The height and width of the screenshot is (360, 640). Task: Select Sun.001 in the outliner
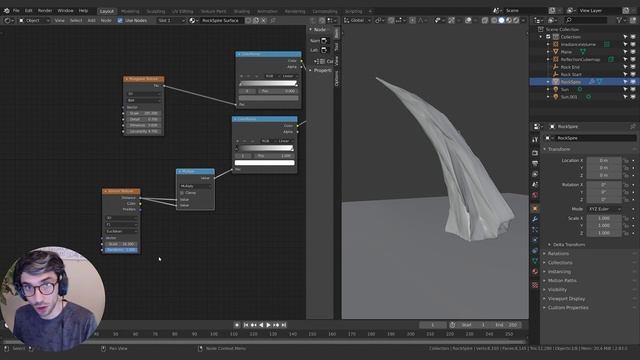569,97
